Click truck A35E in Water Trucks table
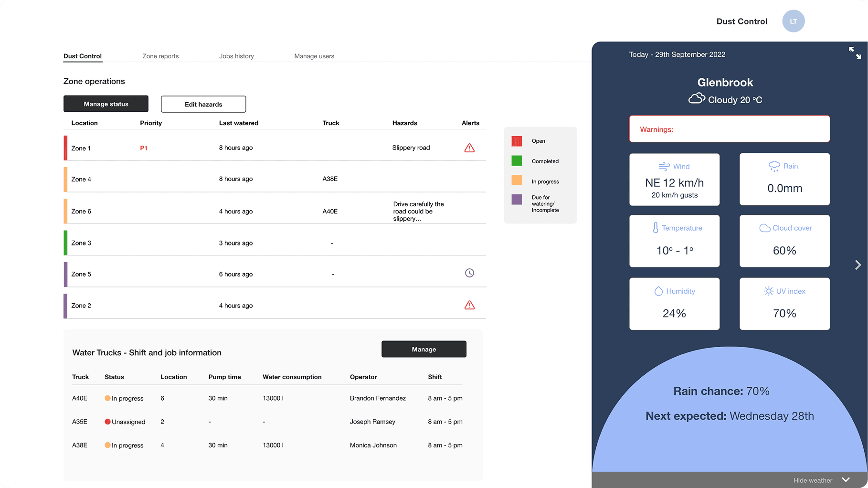 [x=80, y=422]
